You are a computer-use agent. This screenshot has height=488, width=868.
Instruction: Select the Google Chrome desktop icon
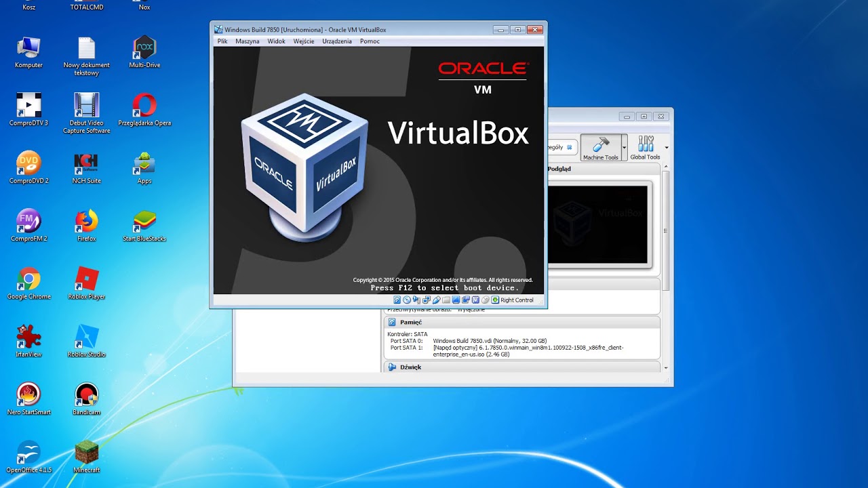28,283
